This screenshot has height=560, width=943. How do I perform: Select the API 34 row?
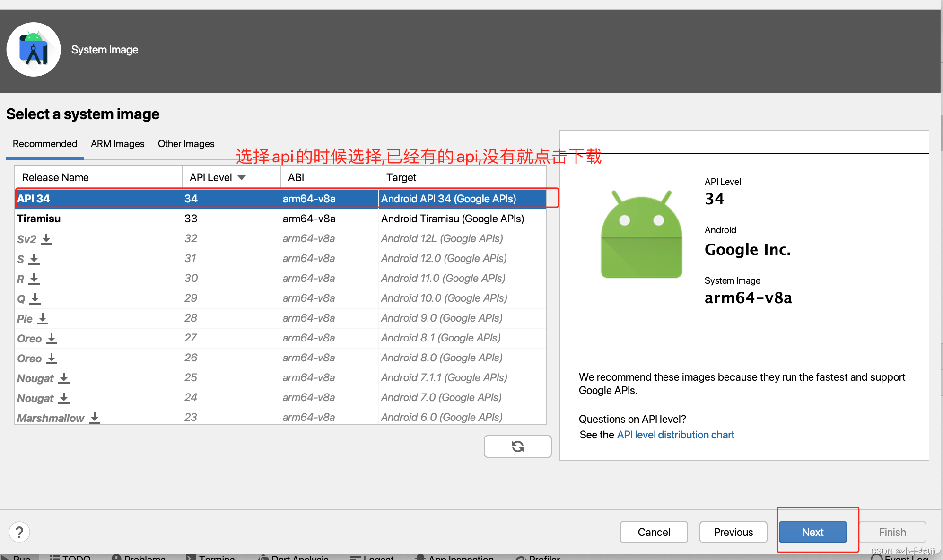tap(280, 199)
